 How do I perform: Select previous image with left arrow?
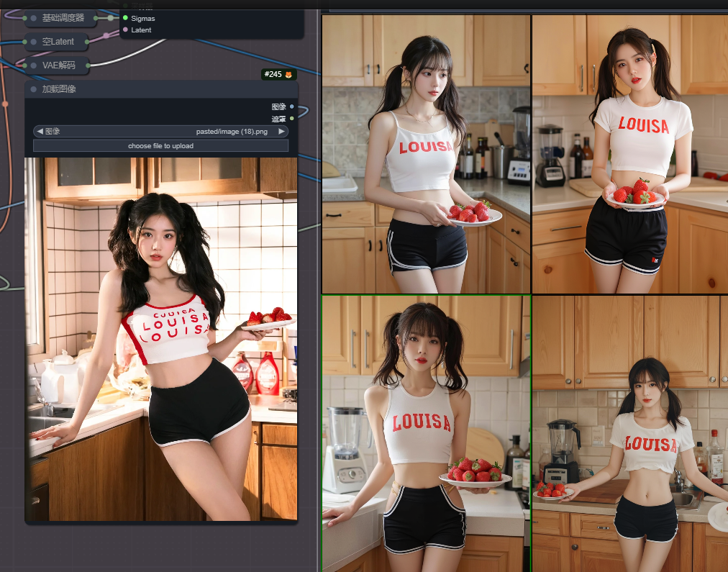(40, 132)
